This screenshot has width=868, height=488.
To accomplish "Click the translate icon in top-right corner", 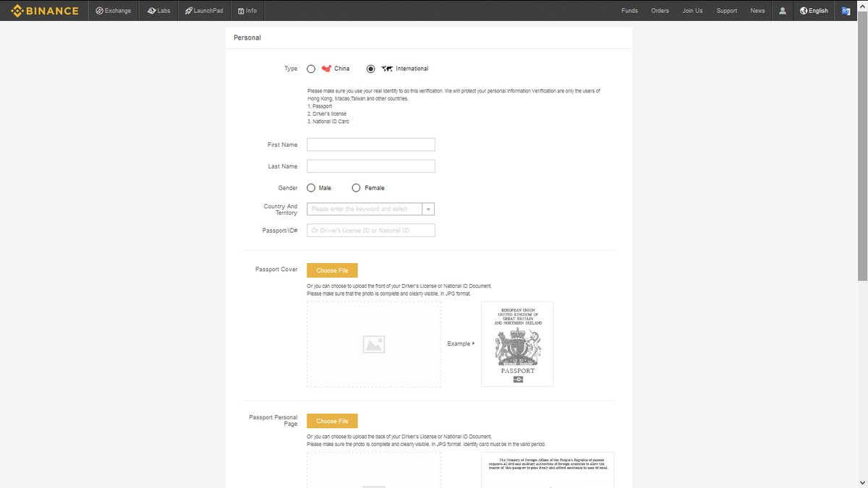I will (846, 11).
